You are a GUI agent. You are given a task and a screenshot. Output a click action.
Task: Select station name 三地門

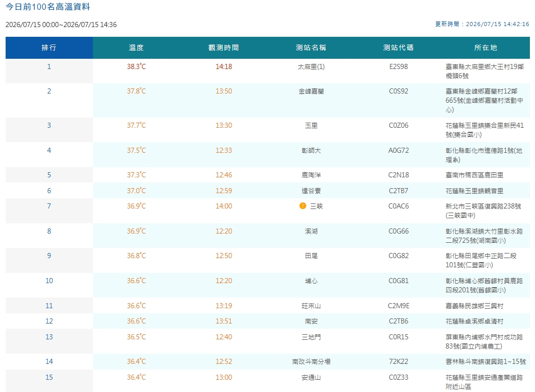pos(311,337)
